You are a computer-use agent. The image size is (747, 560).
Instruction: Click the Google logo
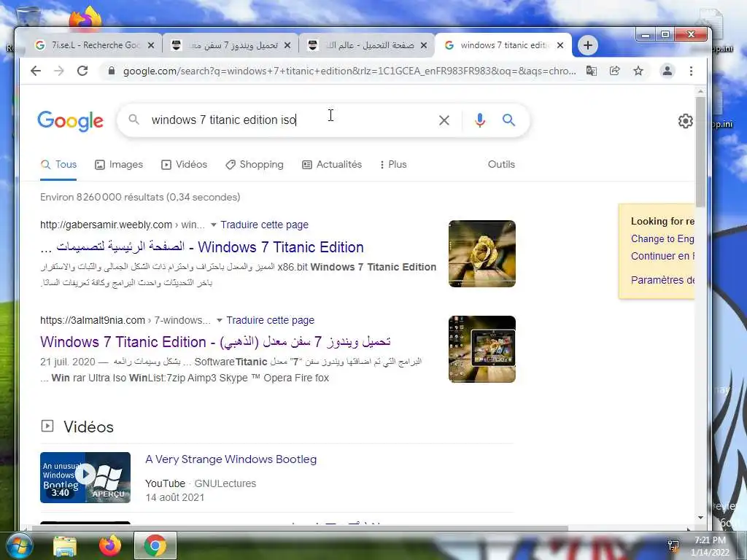coord(71,121)
